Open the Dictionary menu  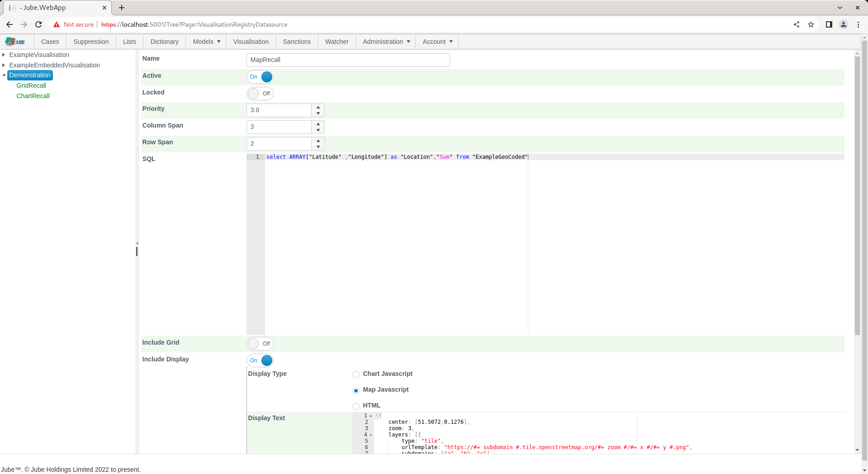164,42
